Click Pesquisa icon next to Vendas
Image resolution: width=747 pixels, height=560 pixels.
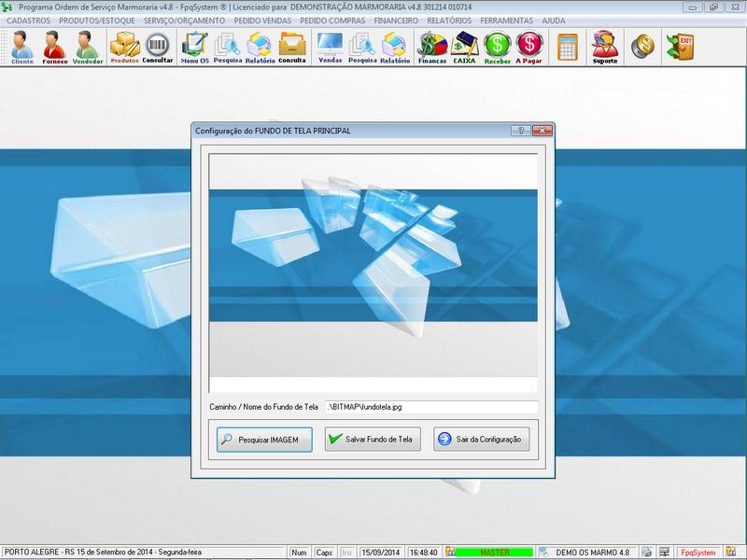[x=362, y=48]
